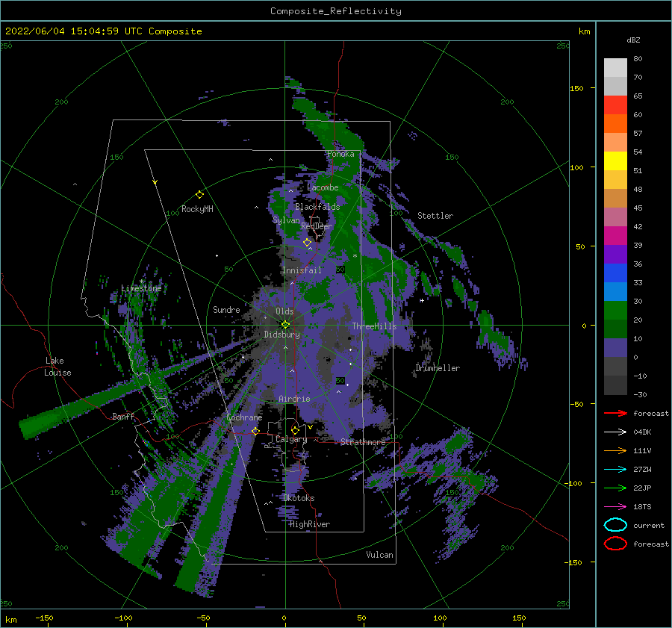
Task: Click the RedDeer city label
Action: (317, 226)
